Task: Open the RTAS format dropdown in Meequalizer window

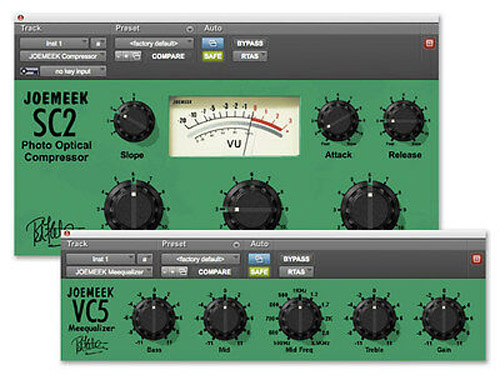Action: [x=296, y=272]
